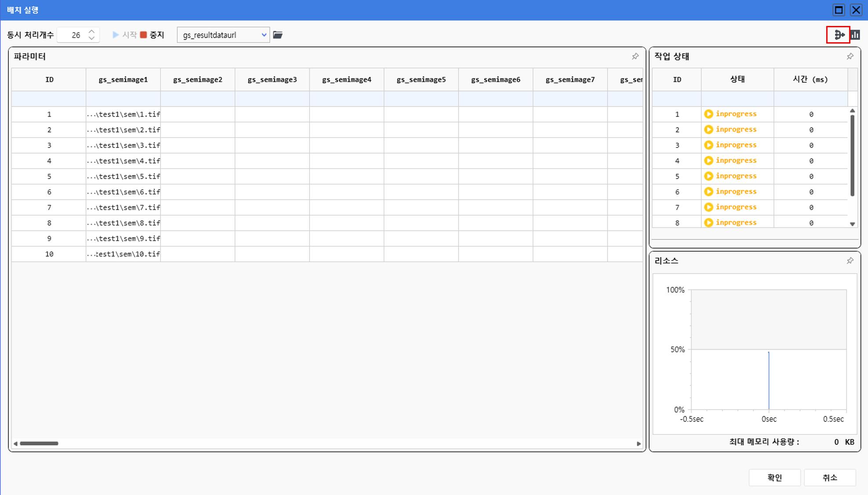Click the gs_semimage1 column header

pyautogui.click(x=123, y=80)
